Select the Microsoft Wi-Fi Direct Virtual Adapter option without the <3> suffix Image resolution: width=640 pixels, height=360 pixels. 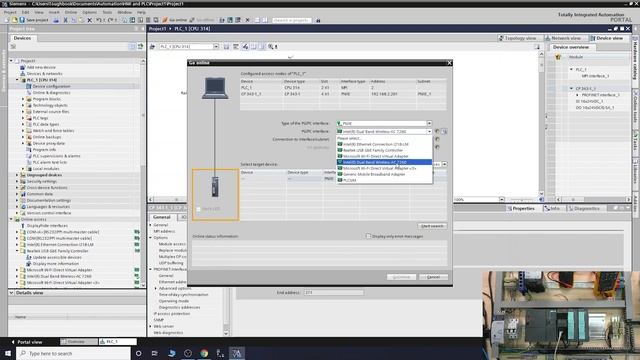point(384,156)
